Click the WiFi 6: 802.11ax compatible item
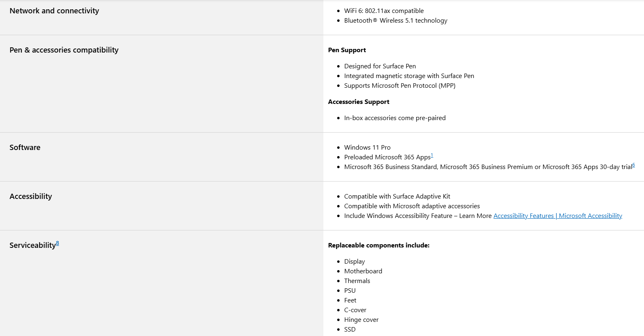The width and height of the screenshot is (644, 336). pos(384,11)
